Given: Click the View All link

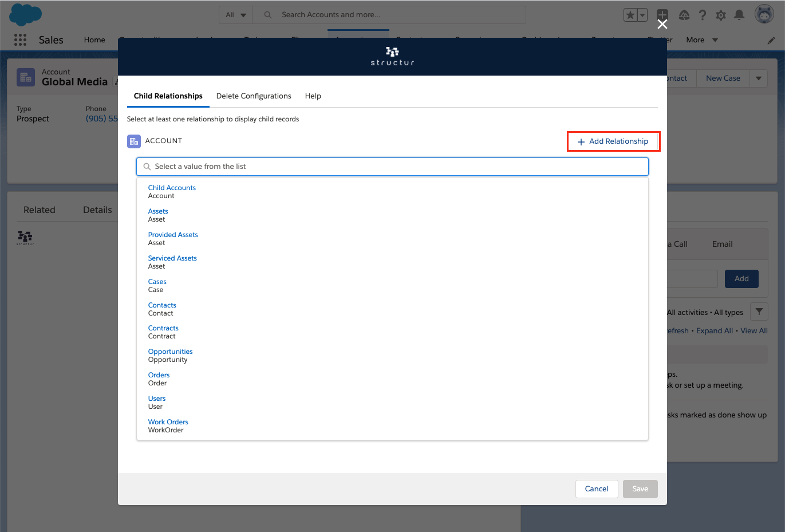Looking at the screenshot, I should coord(754,331).
